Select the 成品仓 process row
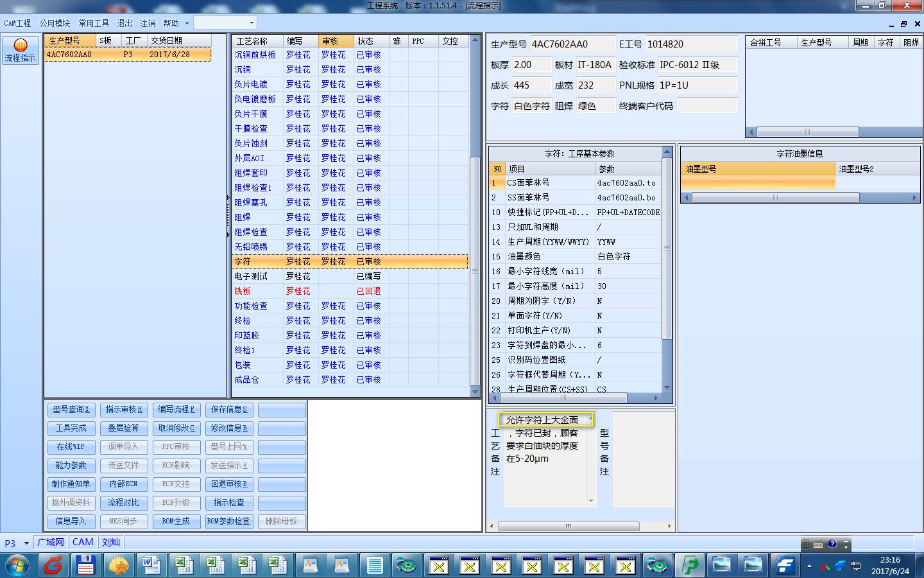Screen dimensions: 924x578 click(350, 380)
